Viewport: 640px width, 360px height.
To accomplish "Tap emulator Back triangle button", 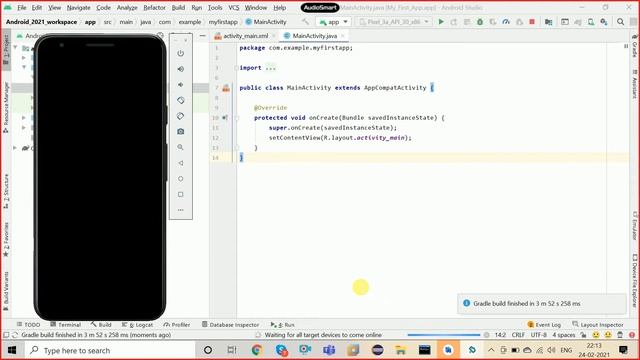I will point(181,163).
